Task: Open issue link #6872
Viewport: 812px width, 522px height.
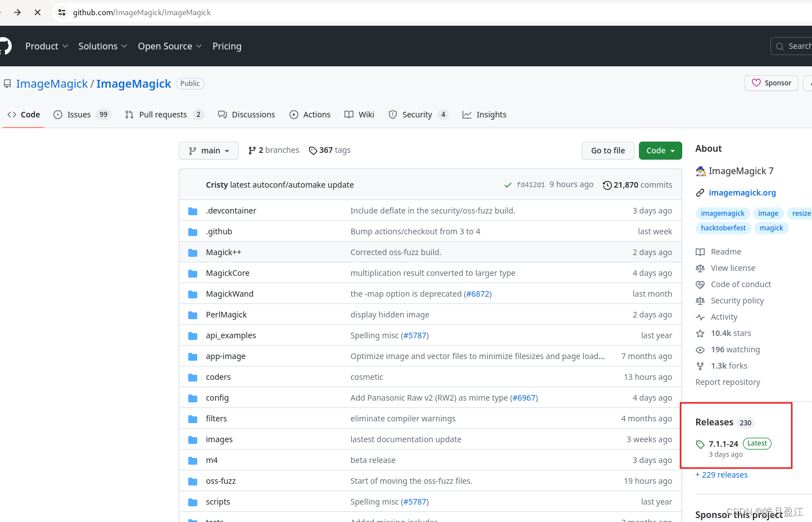Action: tap(478, 294)
